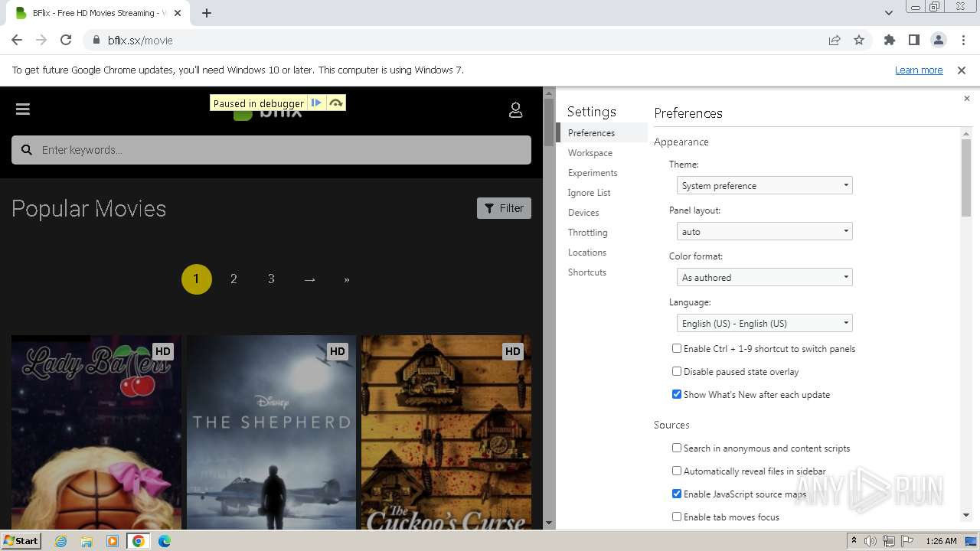Click the Settings panel vertical scrollbar thumb
The height and width of the screenshot is (551, 980).
click(966, 178)
